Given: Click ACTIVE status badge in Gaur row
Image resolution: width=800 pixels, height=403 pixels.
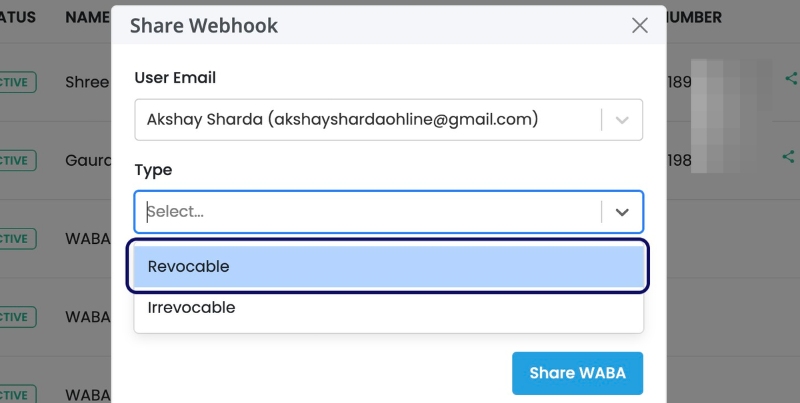Looking at the screenshot, I should coord(17,160).
